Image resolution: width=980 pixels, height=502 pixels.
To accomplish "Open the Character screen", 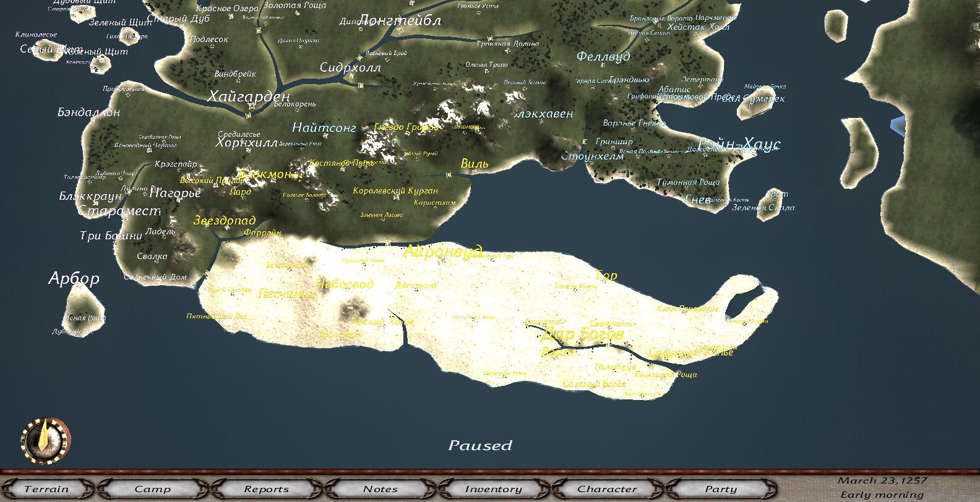I will point(607,489).
